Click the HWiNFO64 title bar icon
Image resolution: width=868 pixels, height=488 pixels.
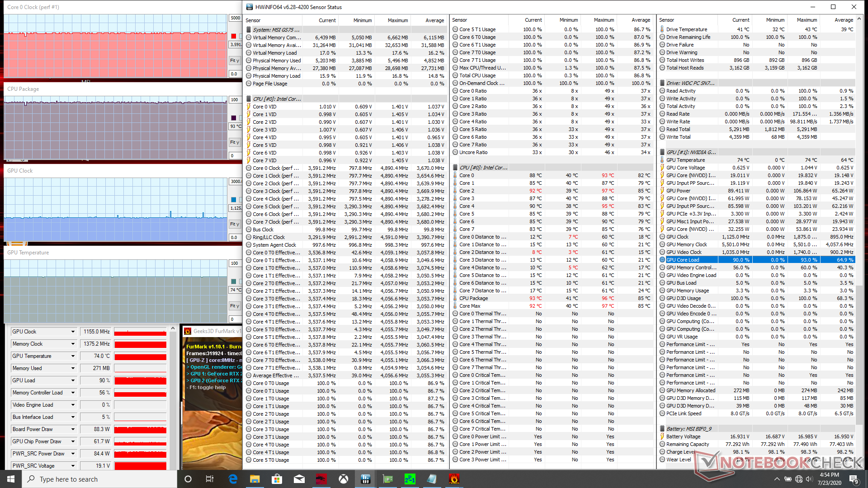tap(250, 7)
